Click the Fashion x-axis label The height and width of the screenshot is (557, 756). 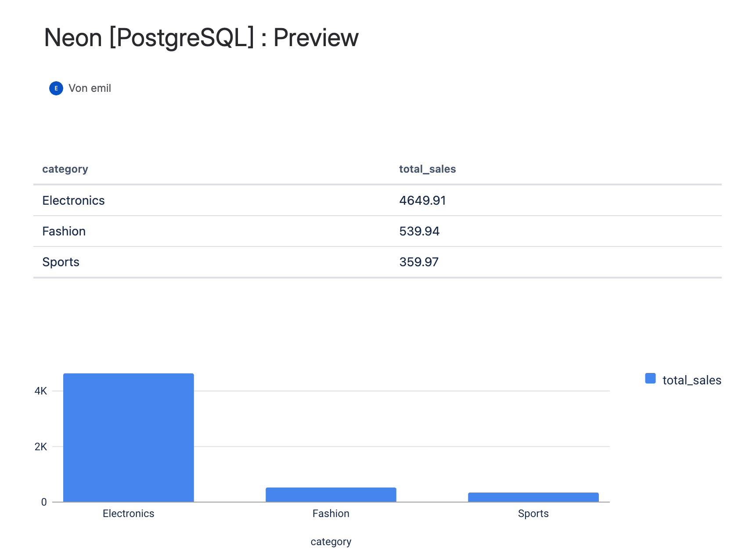[331, 514]
